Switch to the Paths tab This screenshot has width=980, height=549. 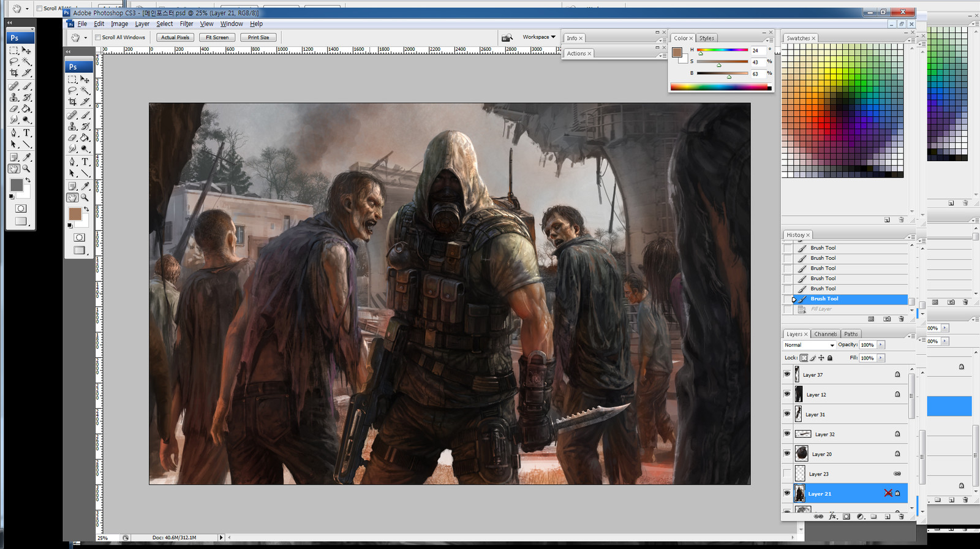pyautogui.click(x=851, y=334)
